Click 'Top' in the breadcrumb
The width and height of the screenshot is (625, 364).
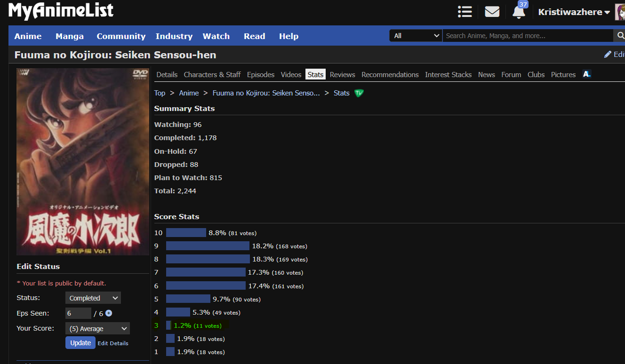point(160,93)
